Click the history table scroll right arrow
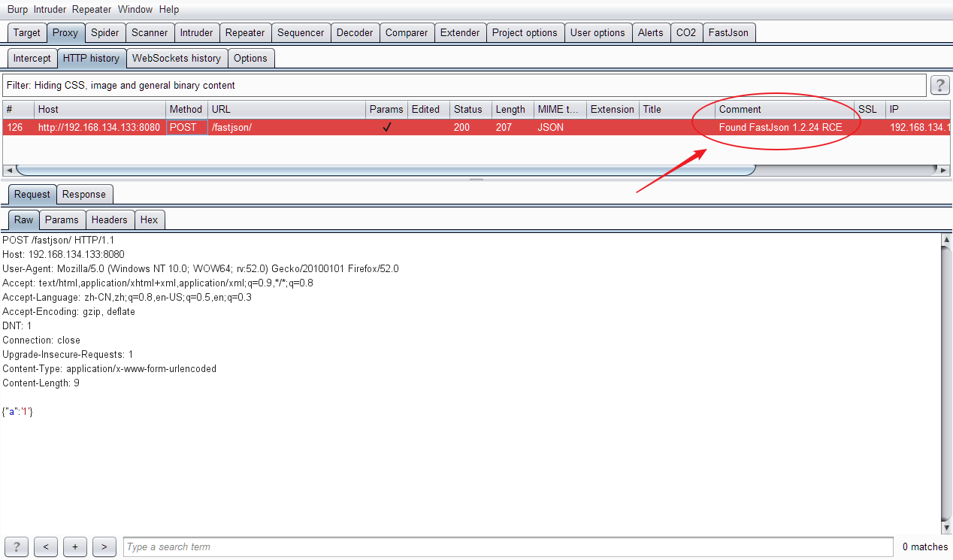 click(945, 171)
